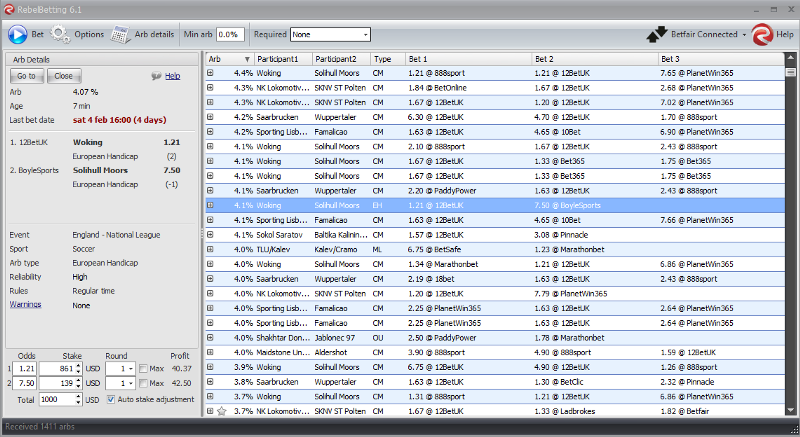
Task: Click the Go to button
Action: pos(27,76)
